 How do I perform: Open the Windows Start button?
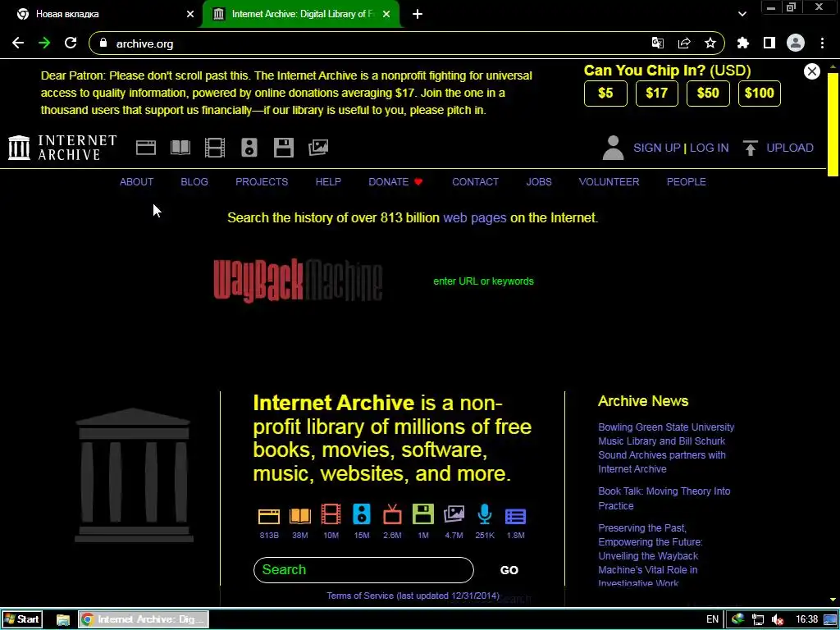point(22,619)
